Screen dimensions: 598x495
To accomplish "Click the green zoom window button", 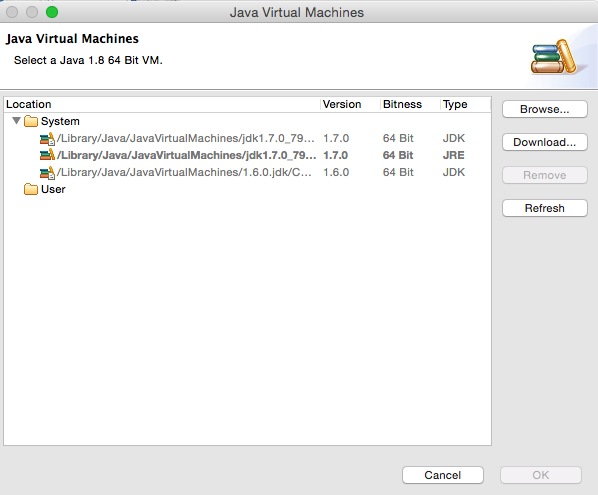I will pyautogui.click(x=52, y=12).
